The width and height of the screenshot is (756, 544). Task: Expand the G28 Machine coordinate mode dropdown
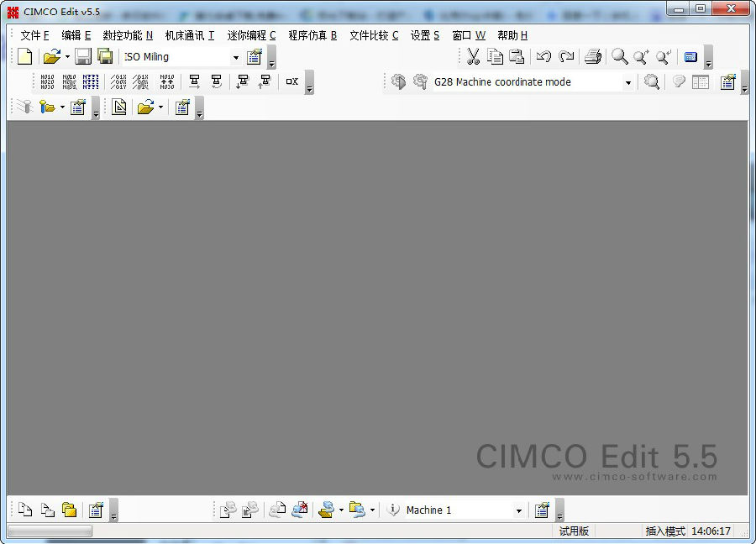[628, 82]
